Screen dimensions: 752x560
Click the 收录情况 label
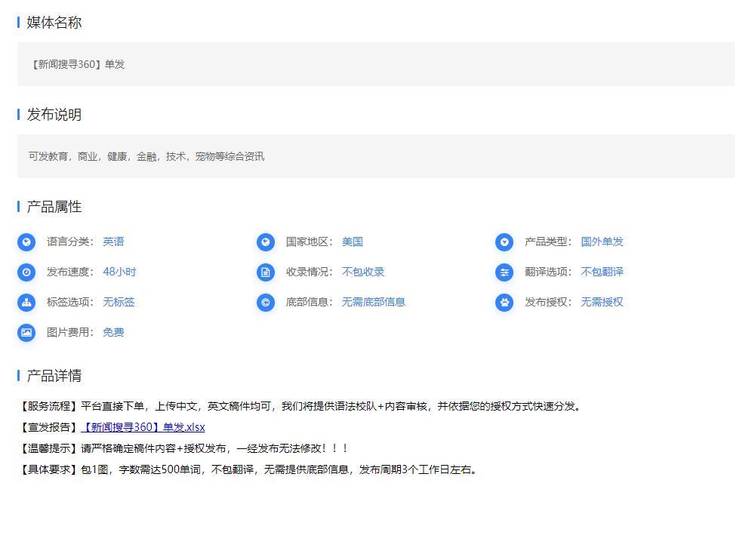(308, 272)
